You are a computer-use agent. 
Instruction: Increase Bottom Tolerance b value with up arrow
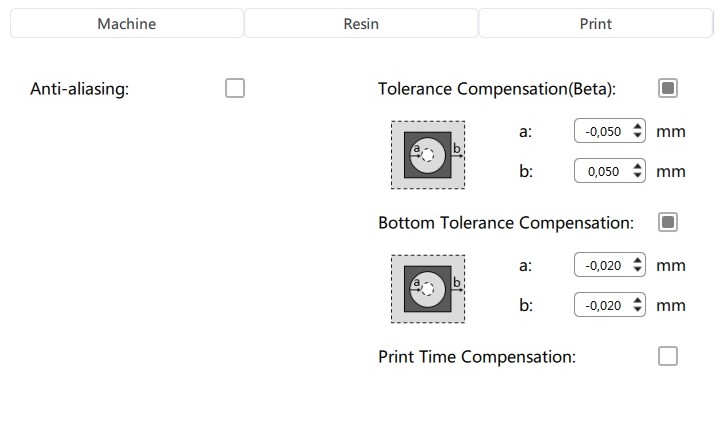point(638,300)
